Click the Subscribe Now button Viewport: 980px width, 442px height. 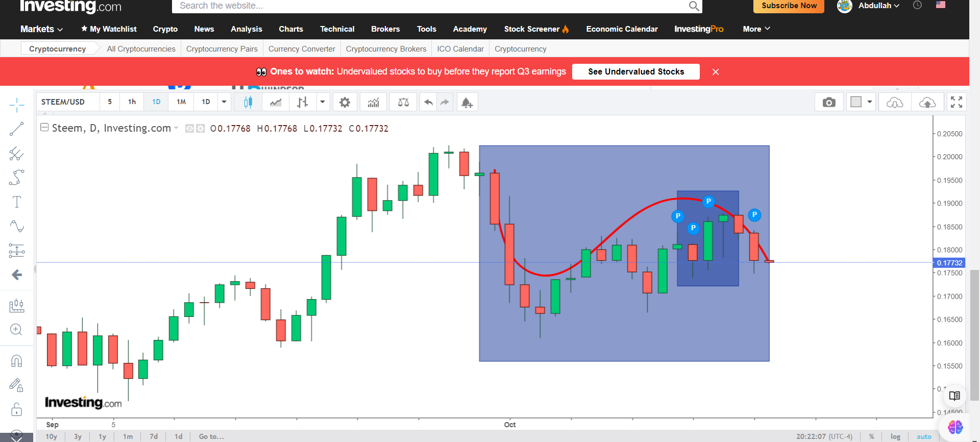pyautogui.click(x=789, y=6)
